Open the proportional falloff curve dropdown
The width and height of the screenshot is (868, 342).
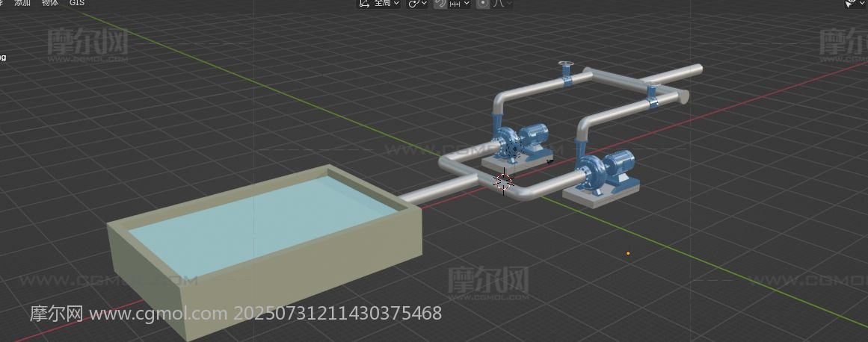[x=502, y=3]
